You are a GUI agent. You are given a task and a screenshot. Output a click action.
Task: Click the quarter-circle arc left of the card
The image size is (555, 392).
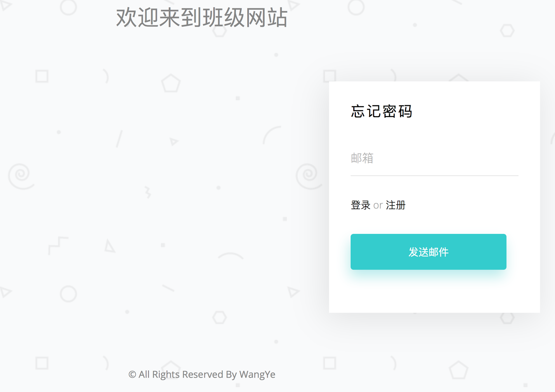point(272,135)
